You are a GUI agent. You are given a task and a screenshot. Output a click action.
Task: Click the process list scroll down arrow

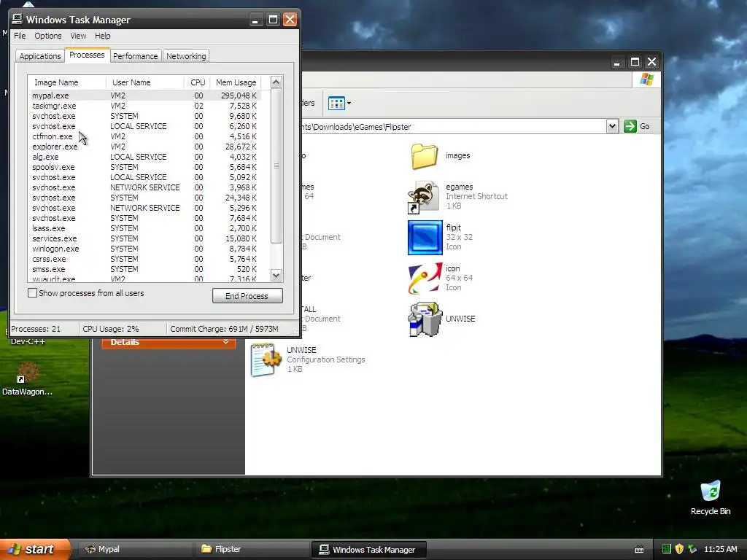point(276,275)
